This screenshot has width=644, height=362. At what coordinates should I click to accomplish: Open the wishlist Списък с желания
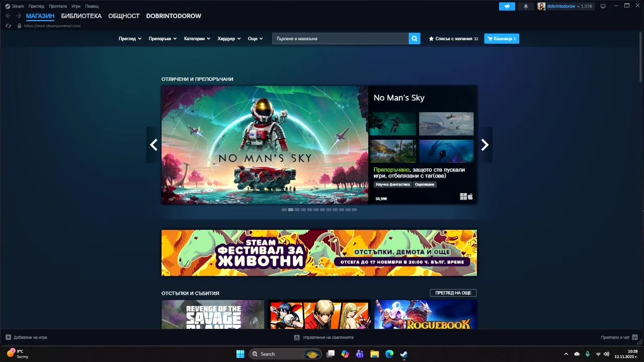(453, 39)
